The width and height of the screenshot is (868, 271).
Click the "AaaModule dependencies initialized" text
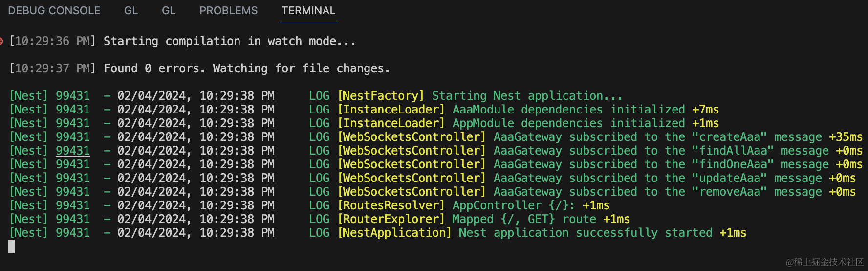pyautogui.click(x=568, y=110)
